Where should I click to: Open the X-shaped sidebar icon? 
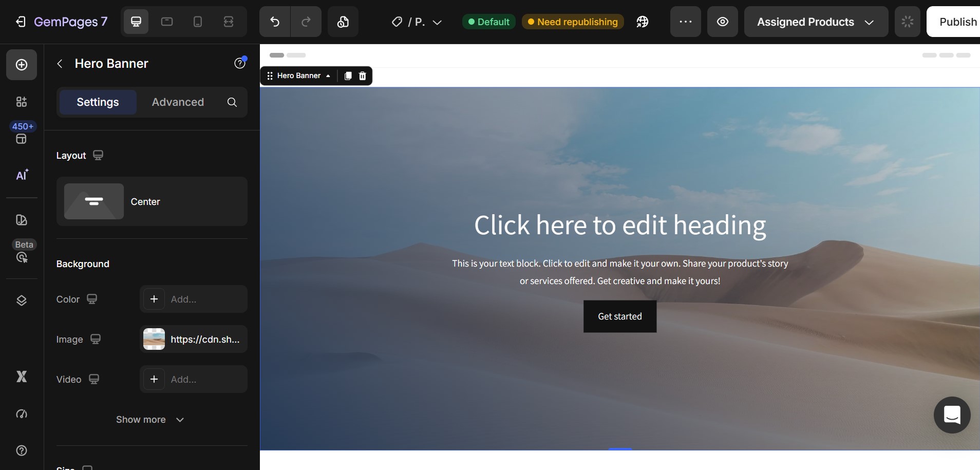click(x=22, y=377)
